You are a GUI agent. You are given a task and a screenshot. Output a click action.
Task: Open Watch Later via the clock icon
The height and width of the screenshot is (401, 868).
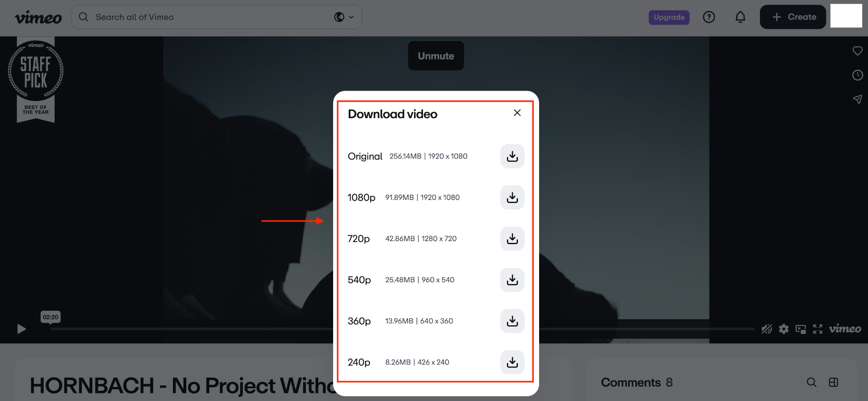857,75
